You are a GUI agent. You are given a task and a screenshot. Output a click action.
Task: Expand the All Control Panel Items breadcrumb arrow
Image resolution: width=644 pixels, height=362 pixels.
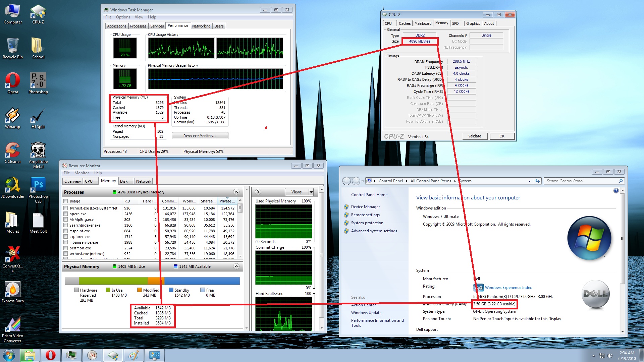pyautogui.click(x=455, y=181)
